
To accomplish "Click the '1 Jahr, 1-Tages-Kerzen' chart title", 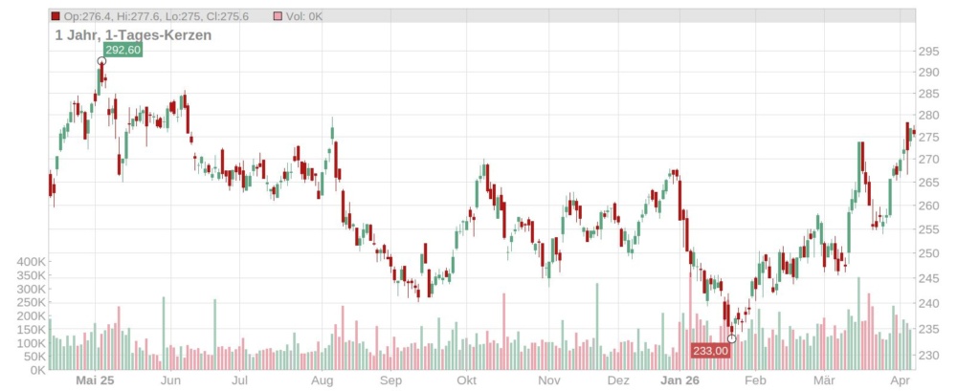I will (x=133, y=35).
